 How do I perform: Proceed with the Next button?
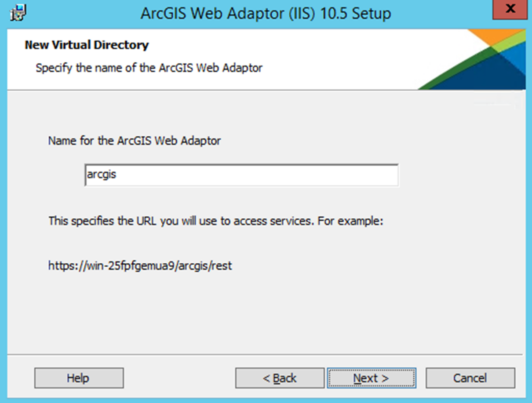tap(372, 378)
